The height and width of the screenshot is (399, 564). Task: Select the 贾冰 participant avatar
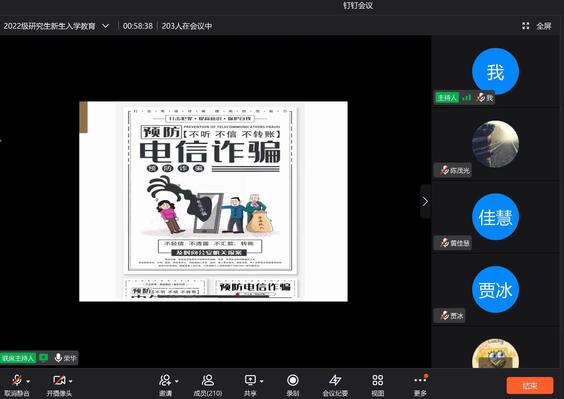[x=495, y=289]
